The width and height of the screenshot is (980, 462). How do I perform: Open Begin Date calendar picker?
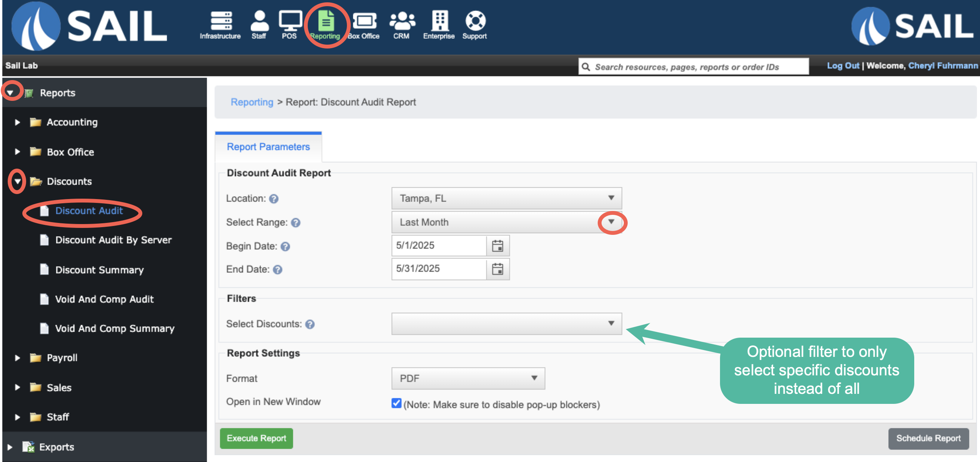pos(498,246)
